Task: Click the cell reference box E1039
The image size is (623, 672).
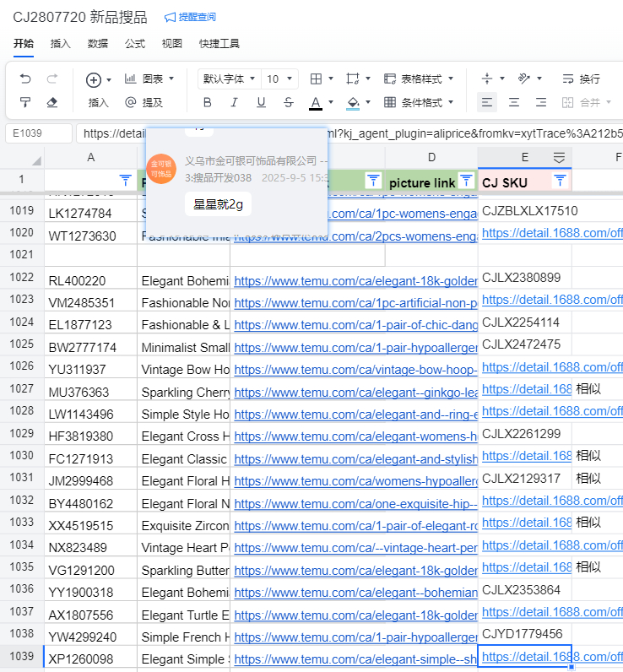Action: 39,134
